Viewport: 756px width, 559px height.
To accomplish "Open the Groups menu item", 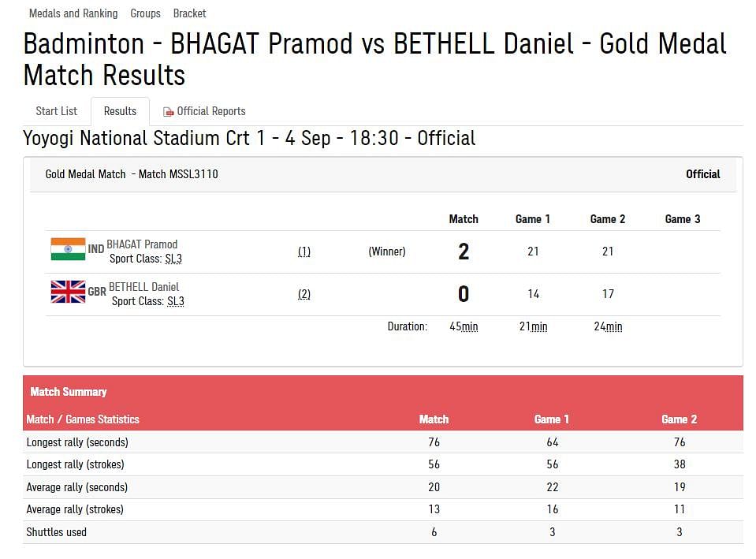I will [x=145, y=13].
